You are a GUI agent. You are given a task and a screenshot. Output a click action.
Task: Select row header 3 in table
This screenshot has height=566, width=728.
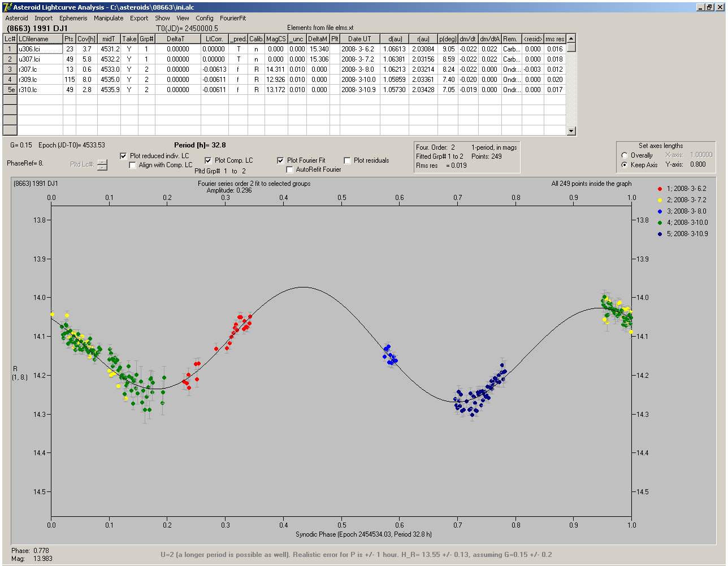(10, 69)
